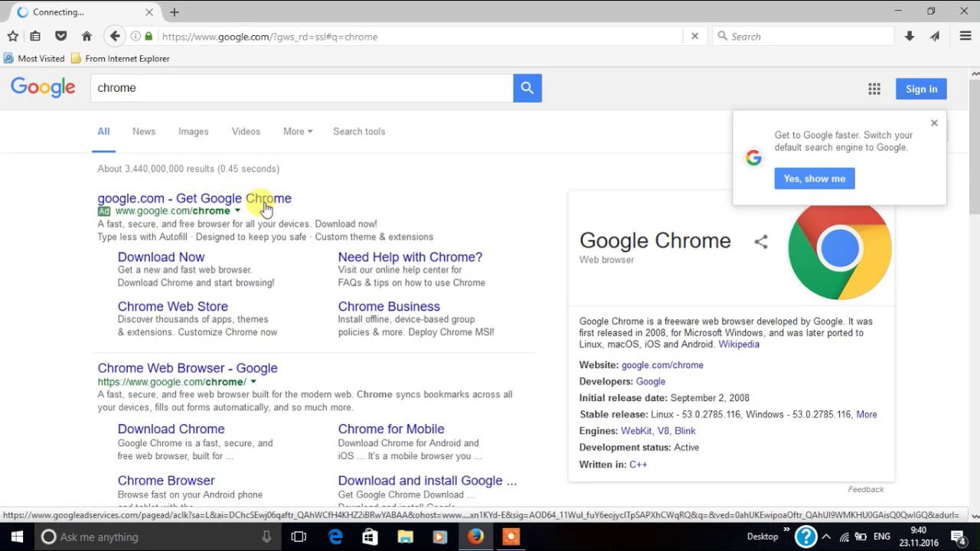Click the send tab paper-plane icon
The width and height of the screenshot is (980, 551).
pos(935,36)
